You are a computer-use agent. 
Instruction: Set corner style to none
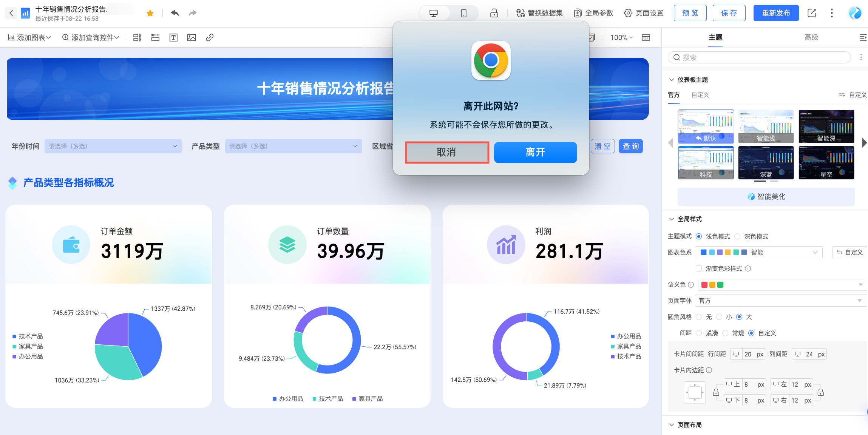coord(699,317)
